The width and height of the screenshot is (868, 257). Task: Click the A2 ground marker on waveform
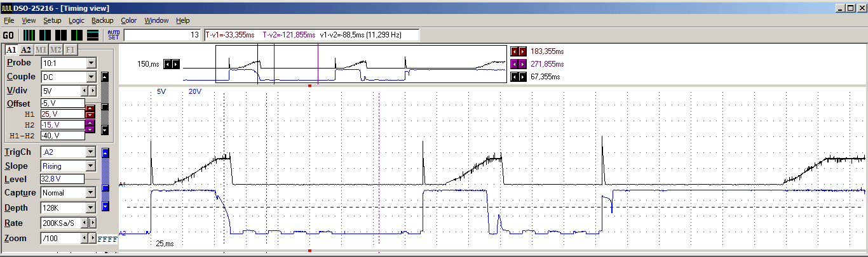point(123,233)
